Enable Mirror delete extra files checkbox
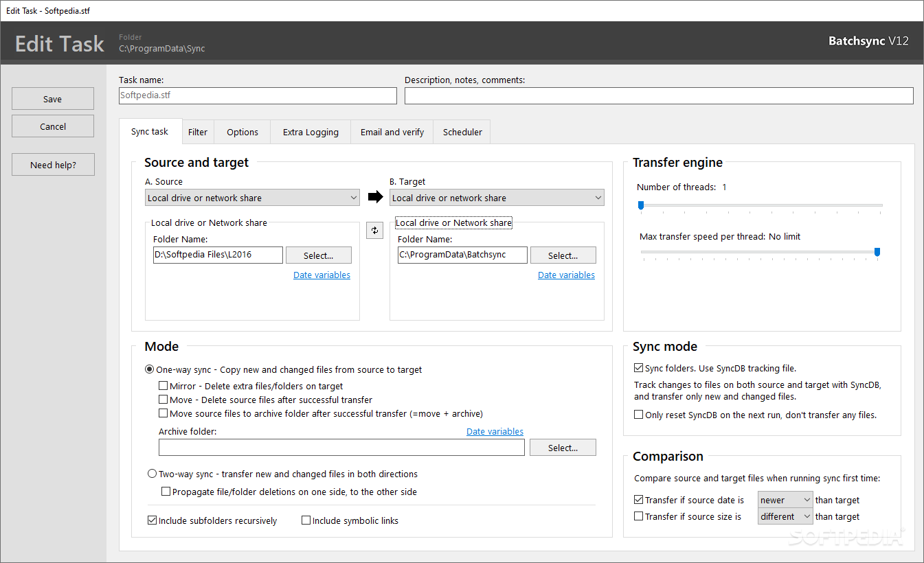Image resolution: width=924 pixels, height=563 pixels. 164,386
